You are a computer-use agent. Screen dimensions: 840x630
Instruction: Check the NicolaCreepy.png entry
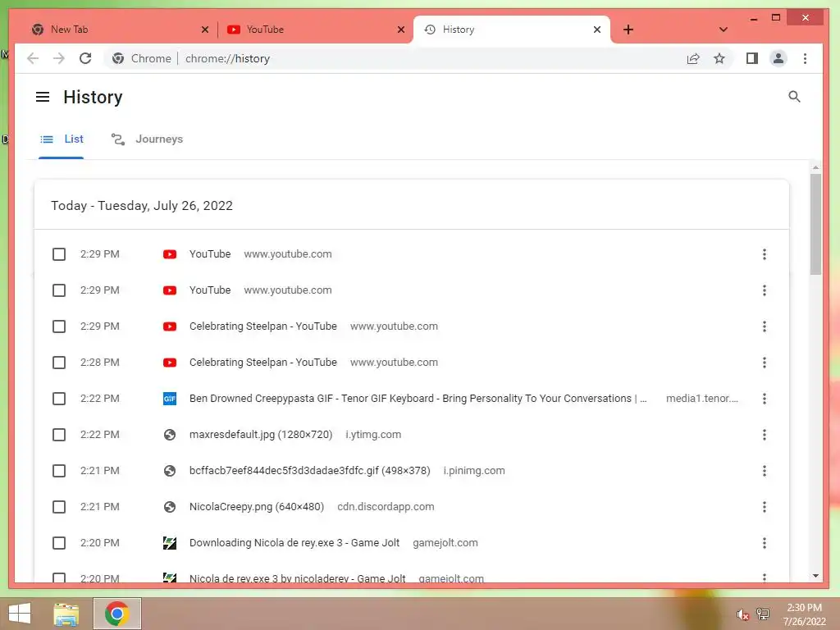pyautogui.click(x=59, y=507)
